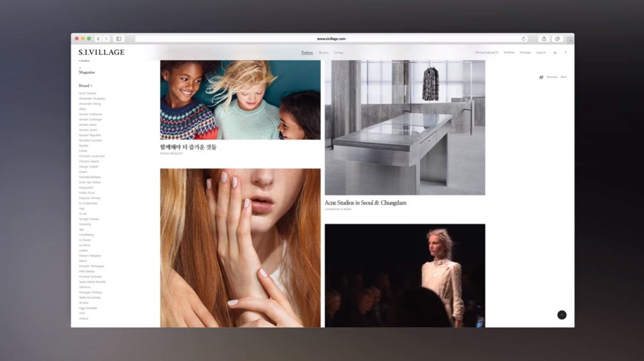This screenshot has height=361, width=644.
Task: Jump to top with round arrow button
Action: 562,315
